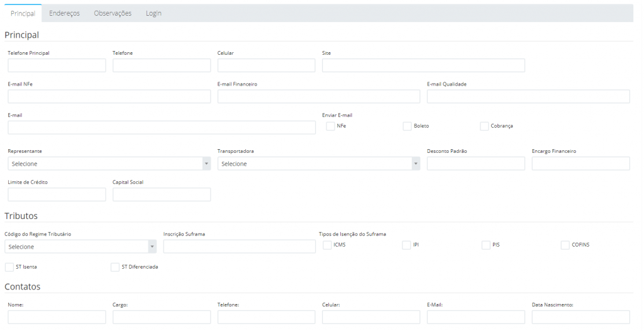Image resolution: width=644 pixels, height=331 pixels.
Task: Enable the NFe email checkbox
Action: [330, 126]
